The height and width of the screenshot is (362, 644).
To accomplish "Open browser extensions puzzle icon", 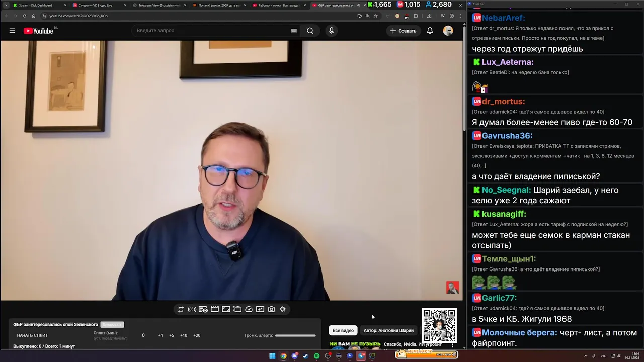I will (416, 16).
